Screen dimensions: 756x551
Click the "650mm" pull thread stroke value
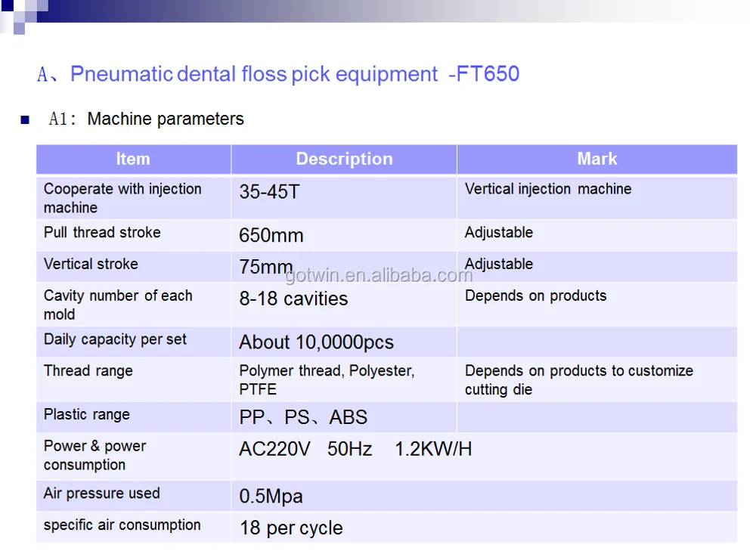click(x=271, y=235)
